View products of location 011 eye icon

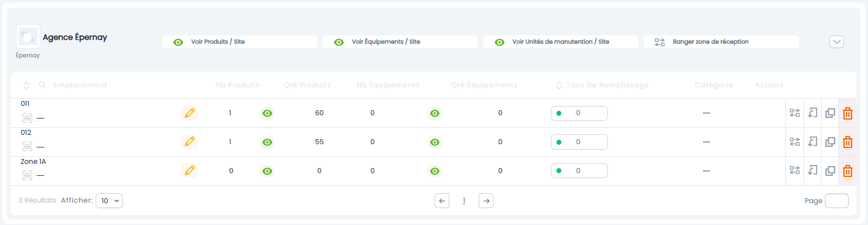click(x=267, y=113)
